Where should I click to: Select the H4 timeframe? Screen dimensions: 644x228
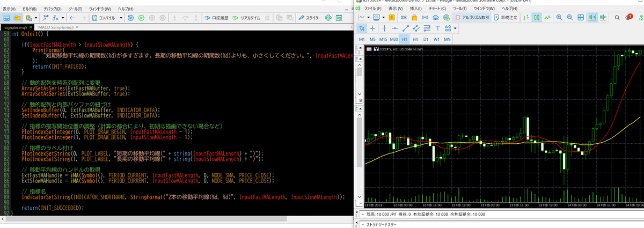pos(415,39)
